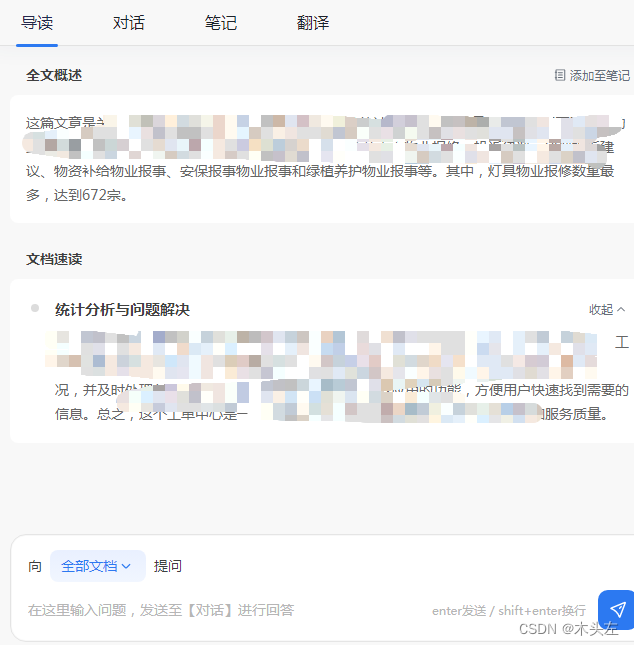Switch to the 翻译 tab
Viewport: 634px width, 645px height.
313,23
